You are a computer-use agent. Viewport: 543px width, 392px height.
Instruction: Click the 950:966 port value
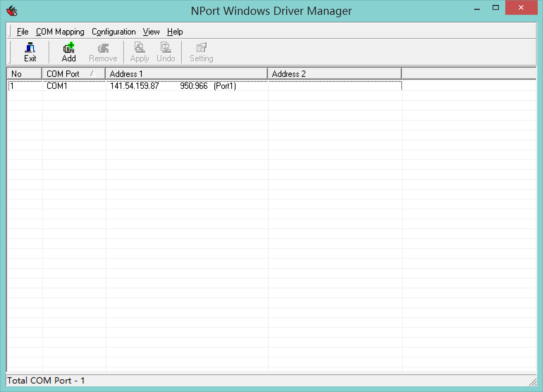coord(194,86)
